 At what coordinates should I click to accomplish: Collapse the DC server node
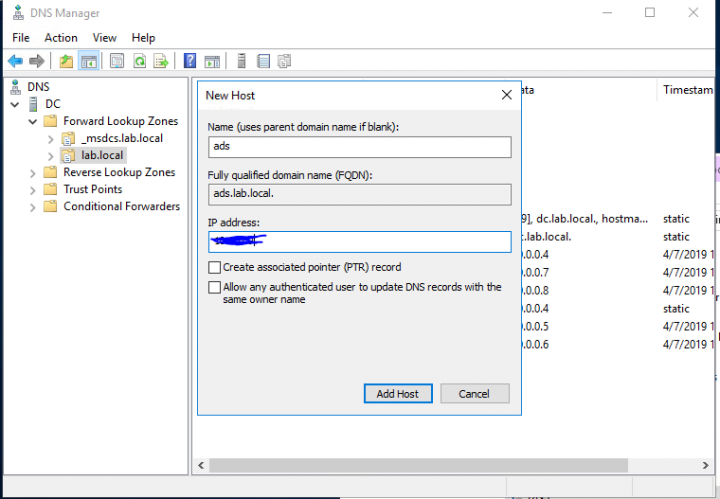click(15, 104)
